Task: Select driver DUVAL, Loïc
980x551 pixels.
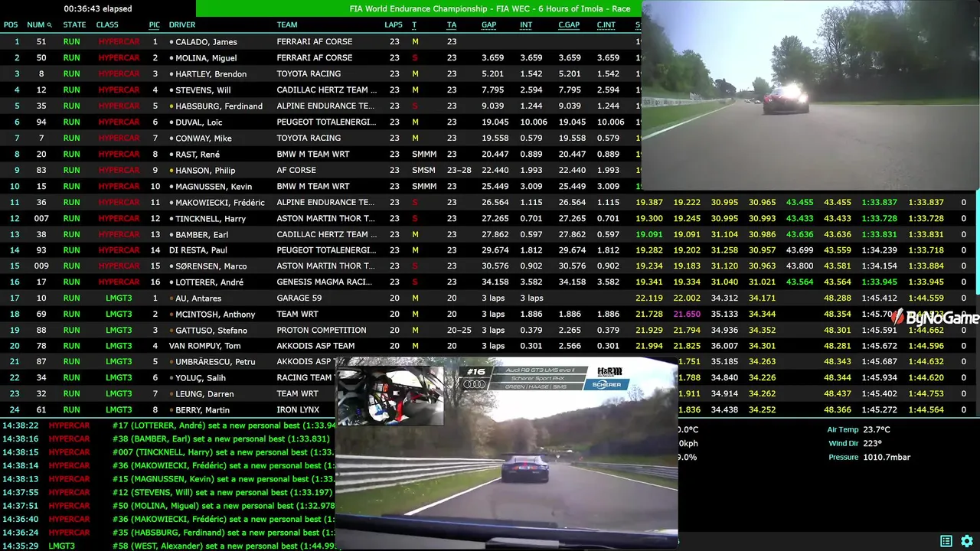Action: (x=201, y=122)
